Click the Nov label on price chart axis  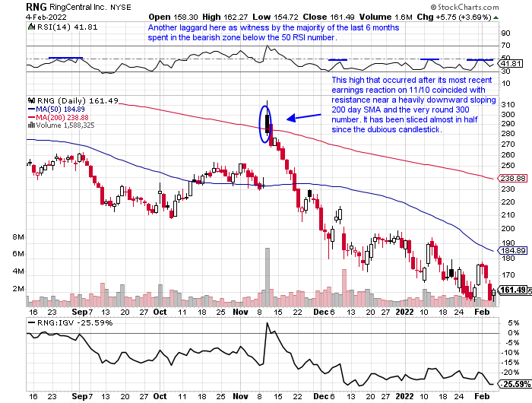tap(241, 312)
